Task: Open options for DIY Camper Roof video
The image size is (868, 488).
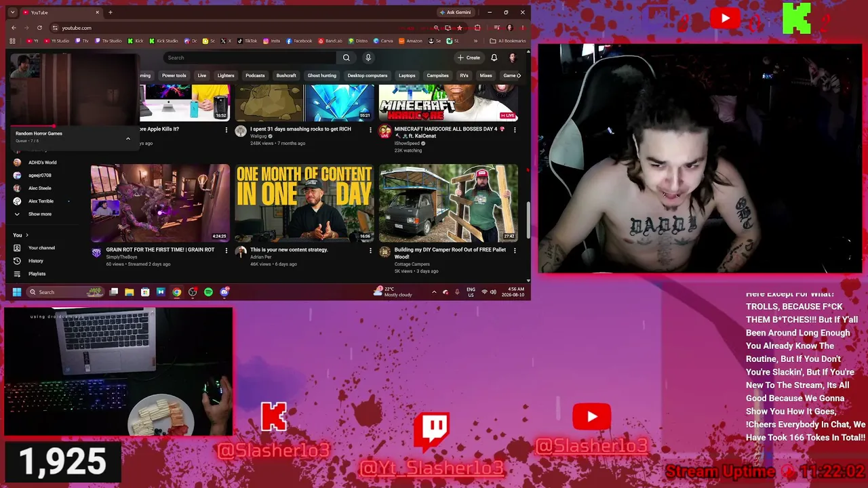Action: (515, 251)
